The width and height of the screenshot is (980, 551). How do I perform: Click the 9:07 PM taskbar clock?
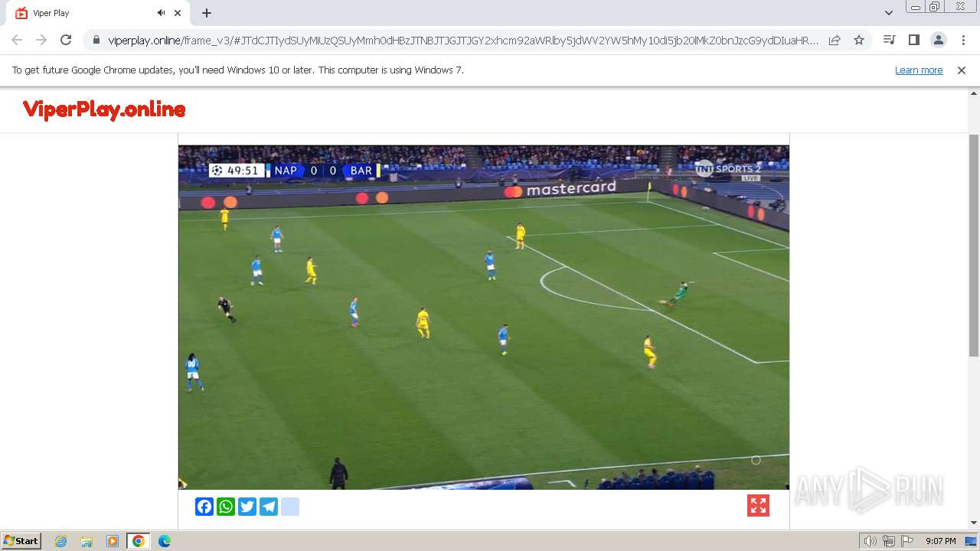(x=940, y=541)
